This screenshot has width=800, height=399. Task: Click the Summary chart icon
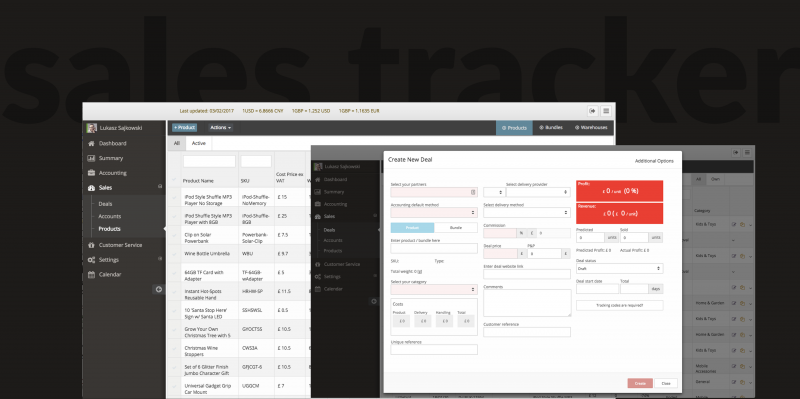(x=91, y=158)
